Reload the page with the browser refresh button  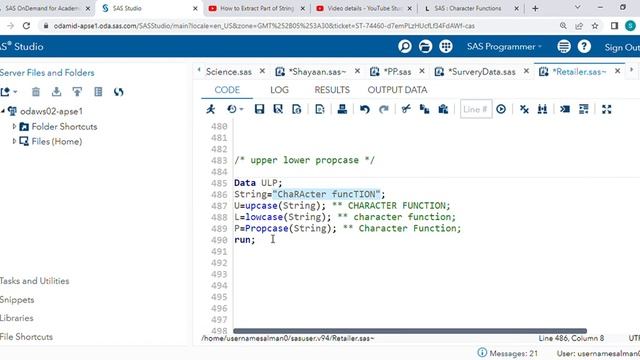point(27,26)
